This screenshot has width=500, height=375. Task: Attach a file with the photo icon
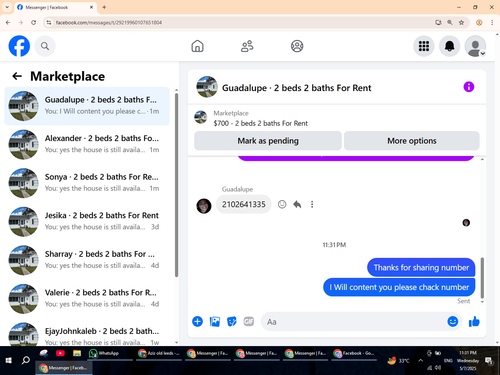[x=215, y=322]
